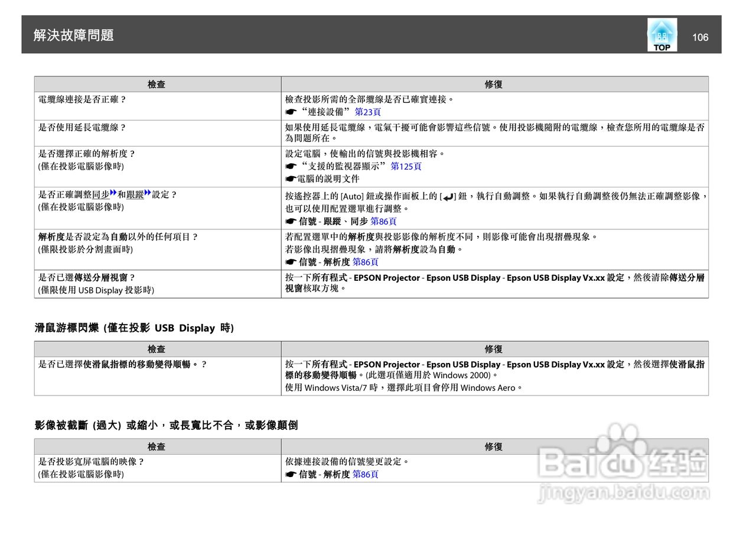Viewport: 756px width, 535px height.
Task: Click the 同步 glossary term link
Action: point(102,194)
